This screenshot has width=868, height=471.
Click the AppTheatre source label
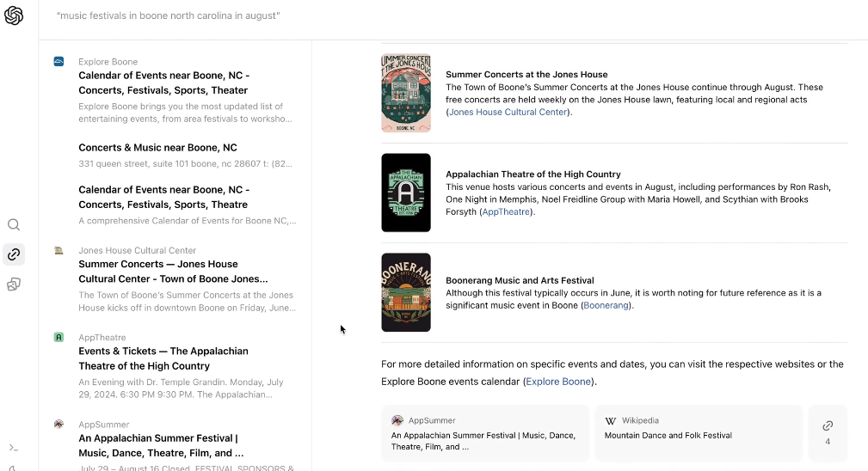[x=102, y=337]
